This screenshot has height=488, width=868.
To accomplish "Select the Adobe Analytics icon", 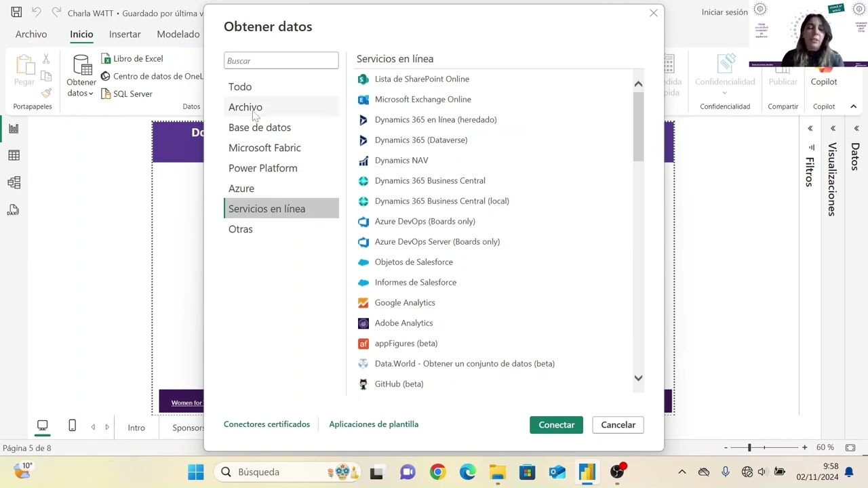I will click(363, 323).
